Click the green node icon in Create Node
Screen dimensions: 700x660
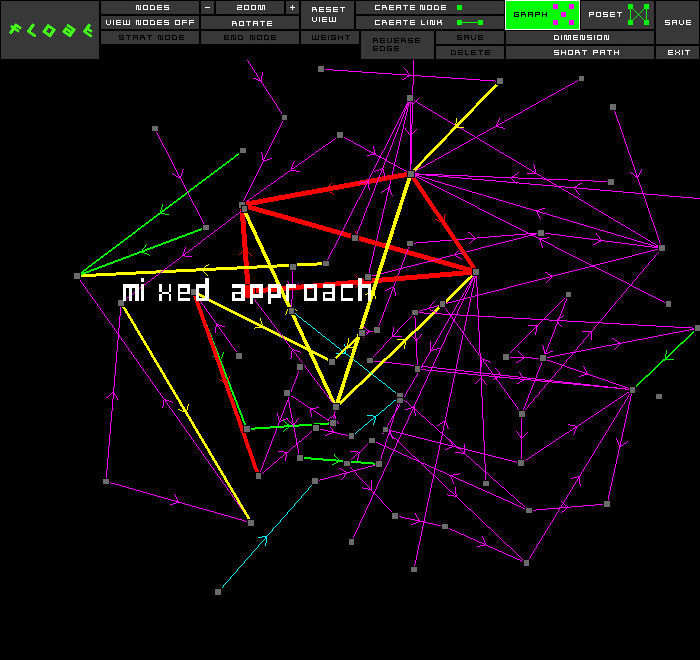(459, 8)
